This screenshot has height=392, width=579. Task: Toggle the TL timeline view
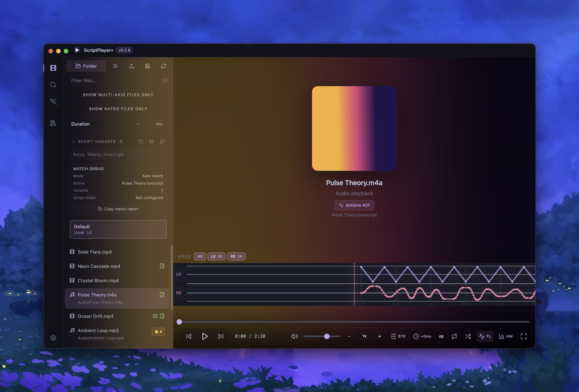click(x=485, y=336)
